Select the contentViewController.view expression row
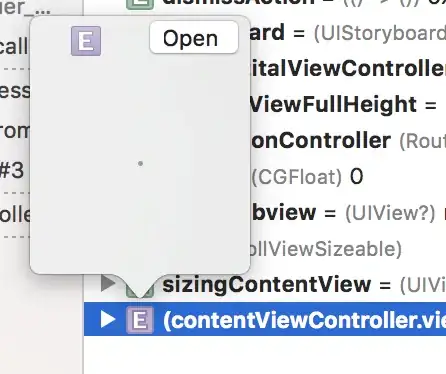This screenshot has width=446, height=374. [265, 319]
